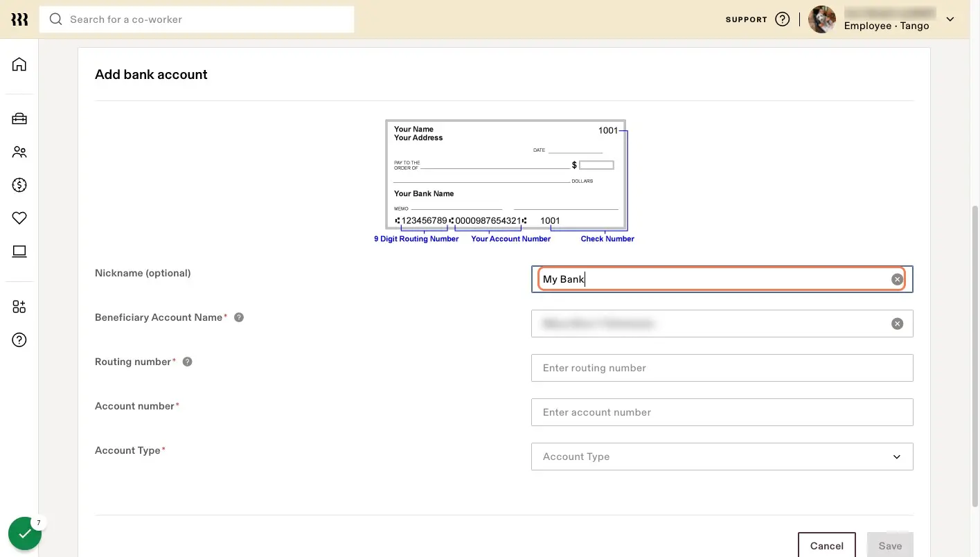Click the SUPPORT link
This screenshot has width=980, height=557.
(x=747, y=19)
